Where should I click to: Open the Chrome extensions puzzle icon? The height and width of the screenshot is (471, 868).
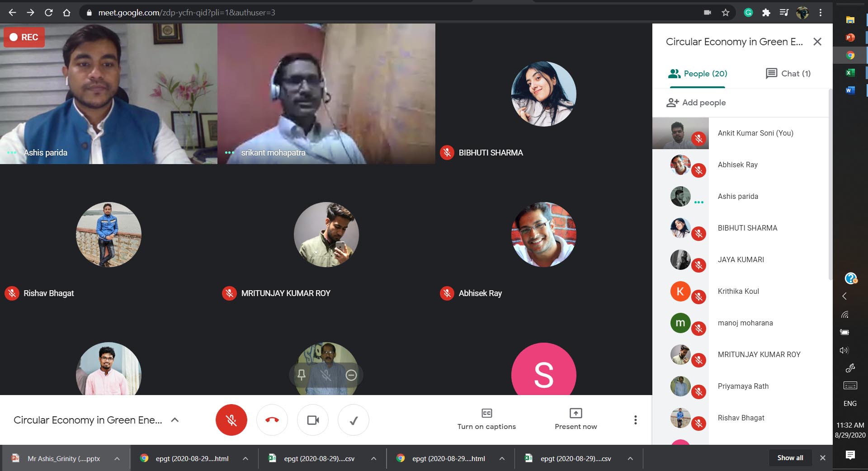click(766, 13)
